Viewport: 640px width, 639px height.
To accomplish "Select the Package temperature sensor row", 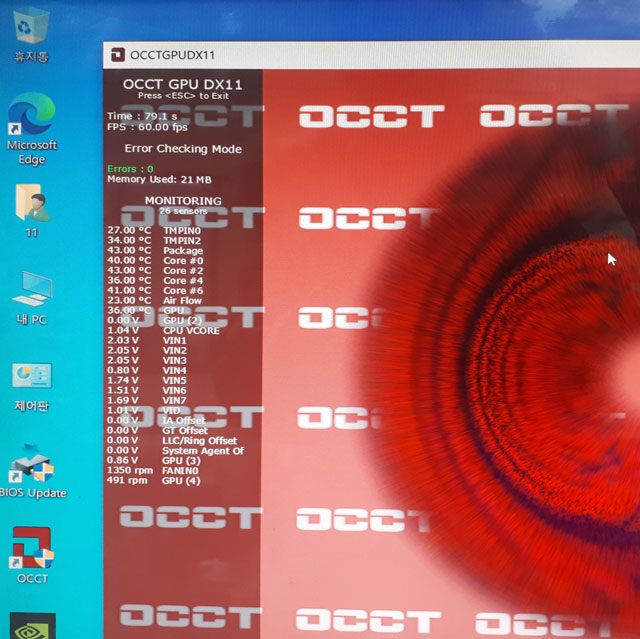I will tap(155, 251).
